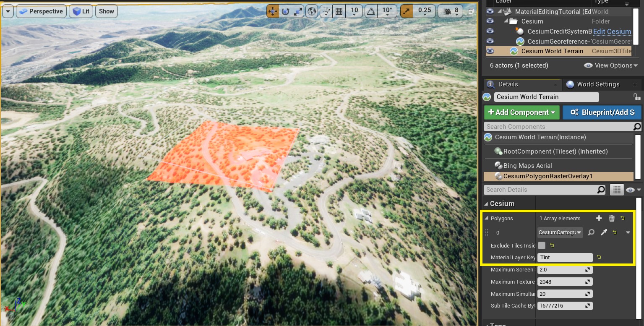The image size is (644, 326).
Task: Click the Maximum Texture Size value 2048
Action: coord(565,282)
